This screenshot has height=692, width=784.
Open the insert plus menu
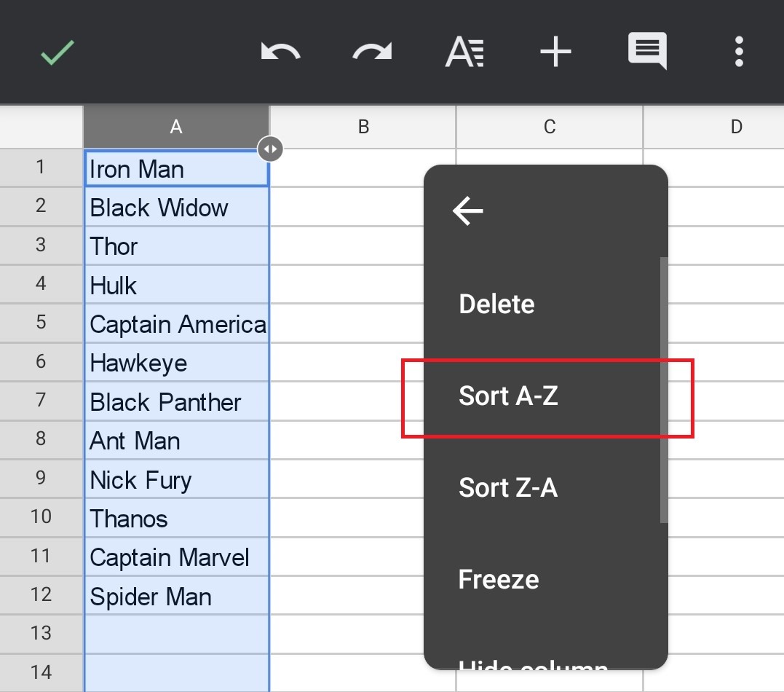(555, 52)
